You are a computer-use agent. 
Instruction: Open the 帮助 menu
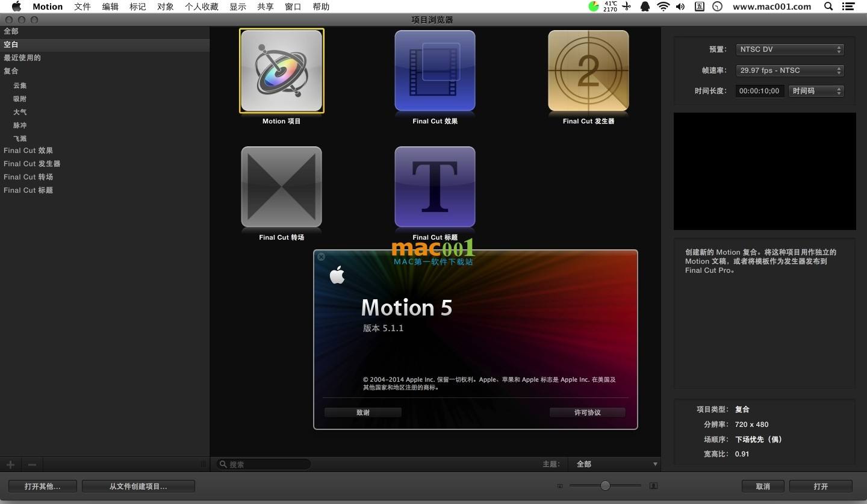(321, 7)
